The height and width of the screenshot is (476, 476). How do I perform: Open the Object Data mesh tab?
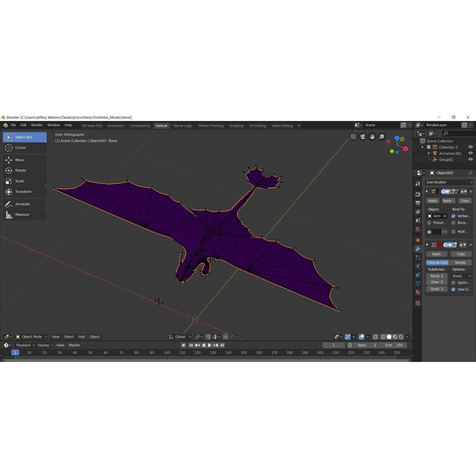[418, 283]
